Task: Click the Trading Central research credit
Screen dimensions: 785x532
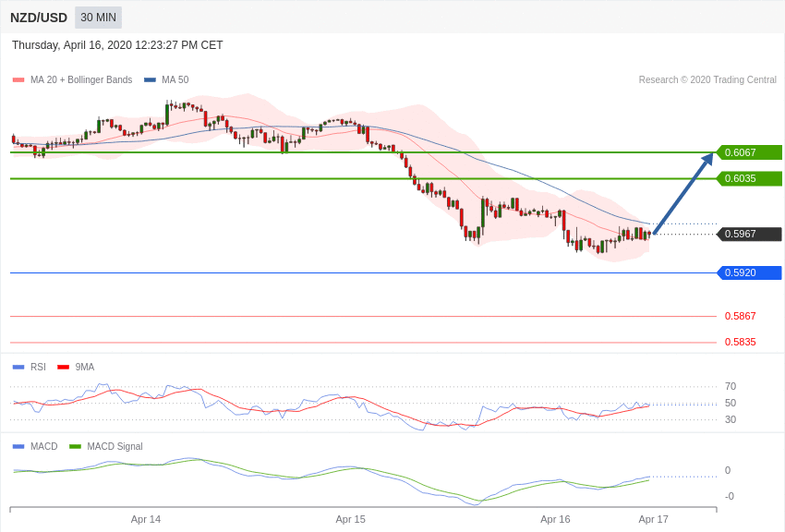Action: click(707, 80)
